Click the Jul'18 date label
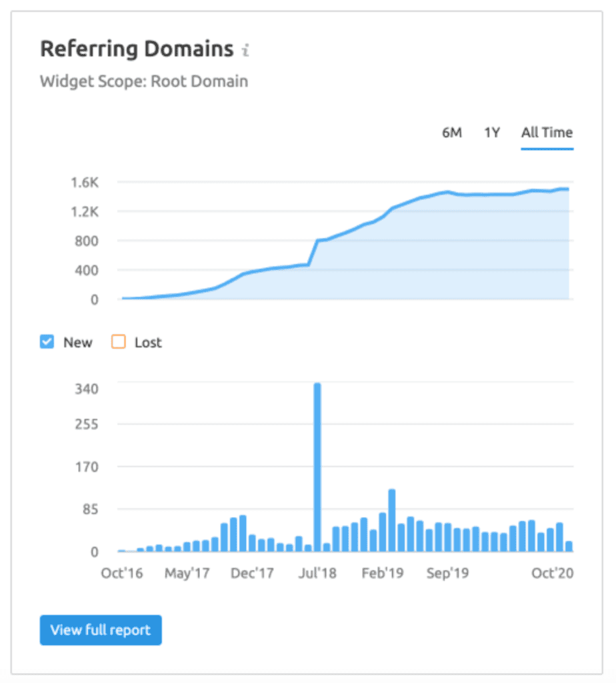616x683 pixels. click(317, 573)
